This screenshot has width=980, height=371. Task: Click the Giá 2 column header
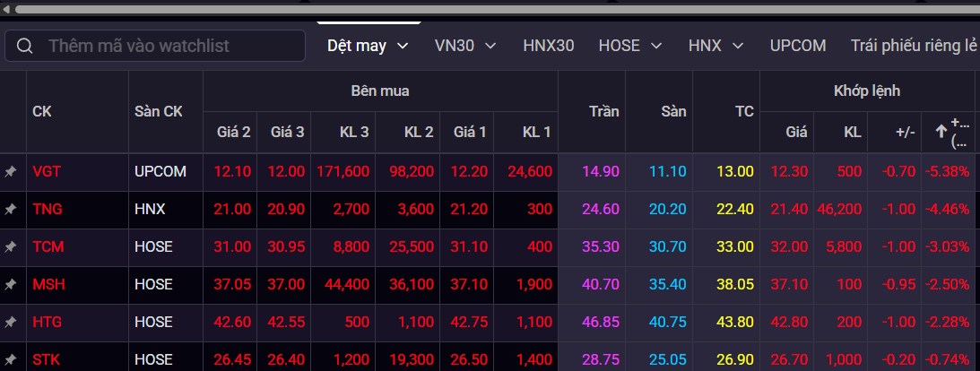pos(234,132)
